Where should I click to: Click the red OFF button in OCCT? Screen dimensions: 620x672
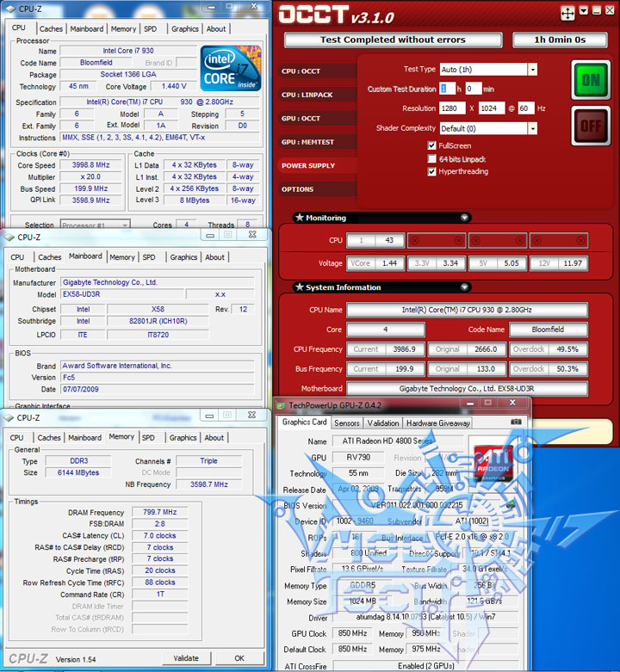(591, 126)
